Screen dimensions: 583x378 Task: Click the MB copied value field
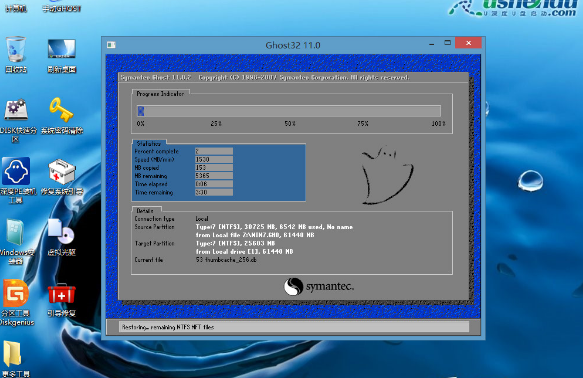(214, 168)
